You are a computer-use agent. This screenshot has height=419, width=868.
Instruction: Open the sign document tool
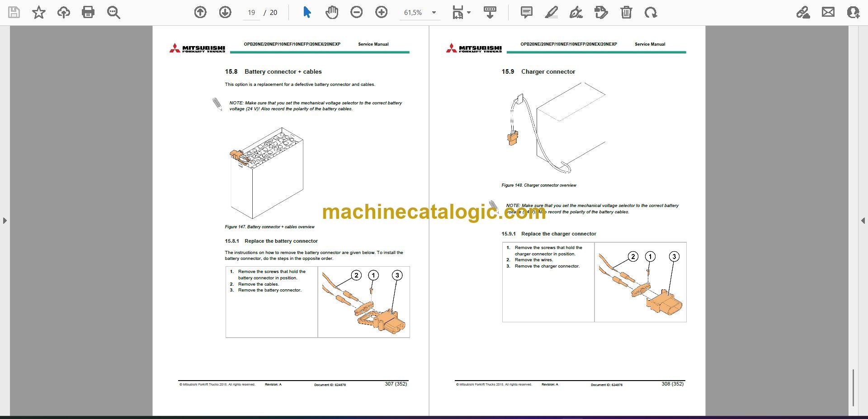(x=576, y=12)
